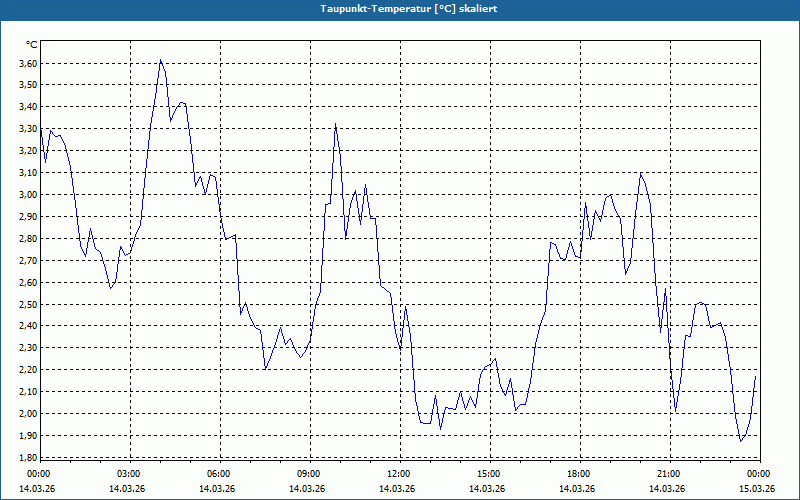
Task: Click the '1,80' y-axis label
Action: pyautogui.click(x=28, y=457)
